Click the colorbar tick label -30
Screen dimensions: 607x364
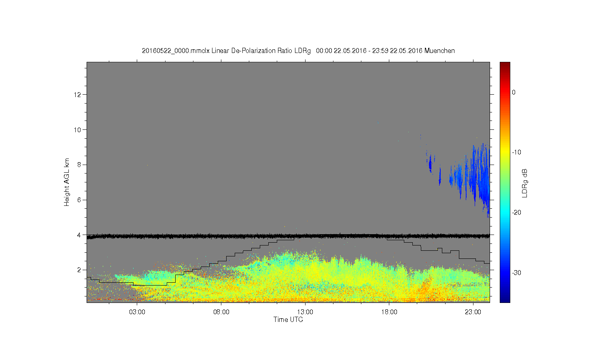516,273
